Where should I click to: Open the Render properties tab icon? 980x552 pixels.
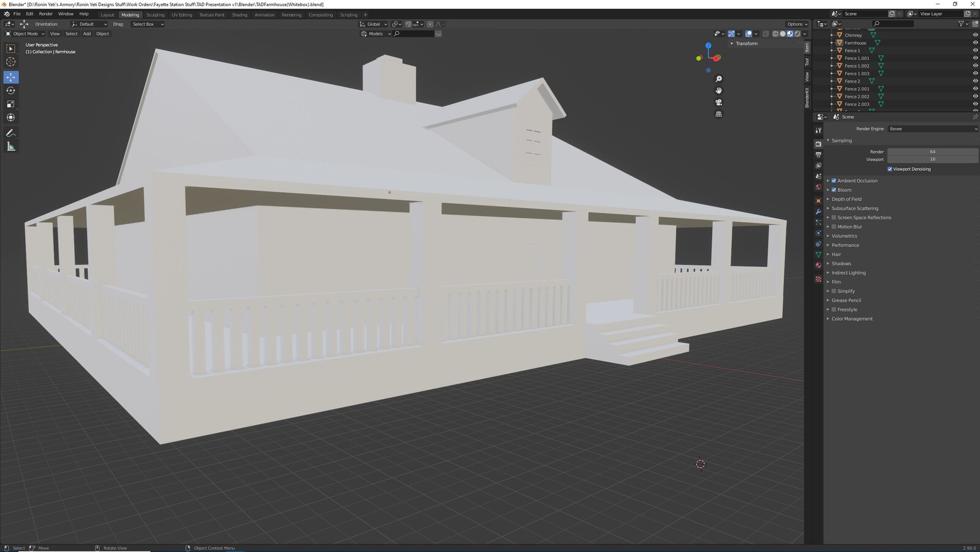pyautogui.click(x=818, y=143)
